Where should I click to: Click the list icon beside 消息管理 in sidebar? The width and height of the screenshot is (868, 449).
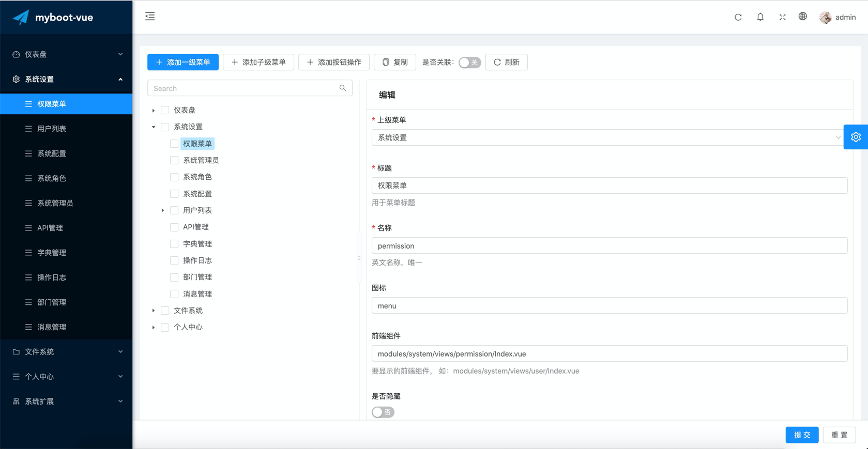[x=28, y=327]
